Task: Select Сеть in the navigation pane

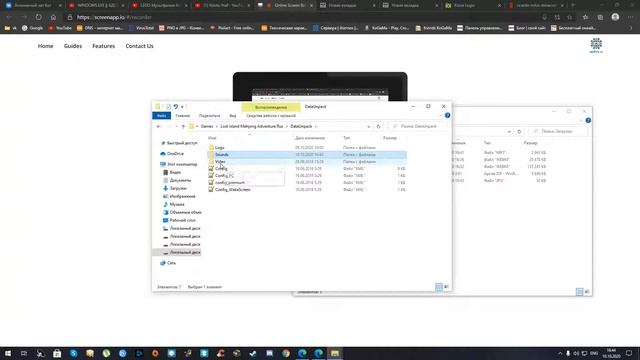Action: 168,263
